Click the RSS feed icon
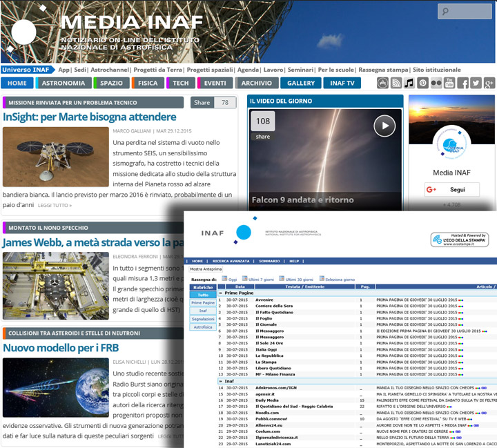Screen dimensions: 497x448 396,84
